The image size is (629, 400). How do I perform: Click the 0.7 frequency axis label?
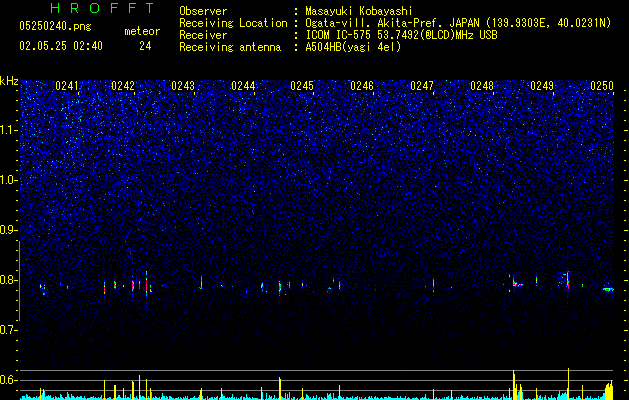click(x=9, y=330)
